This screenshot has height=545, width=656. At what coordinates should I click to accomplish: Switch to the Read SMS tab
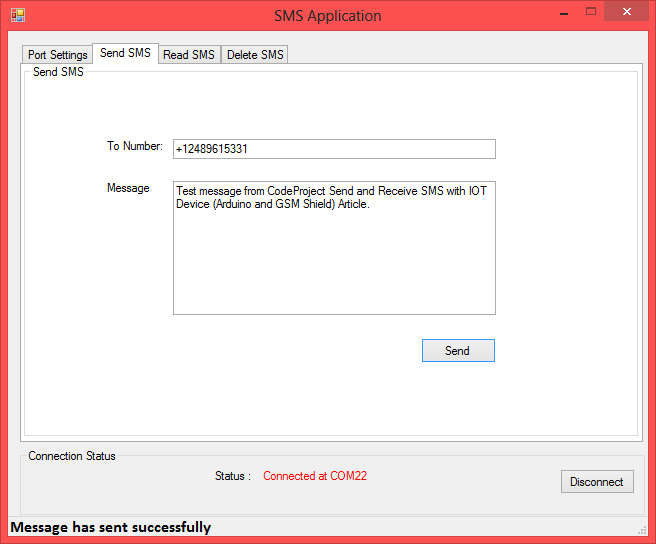[x=189, y=55]
